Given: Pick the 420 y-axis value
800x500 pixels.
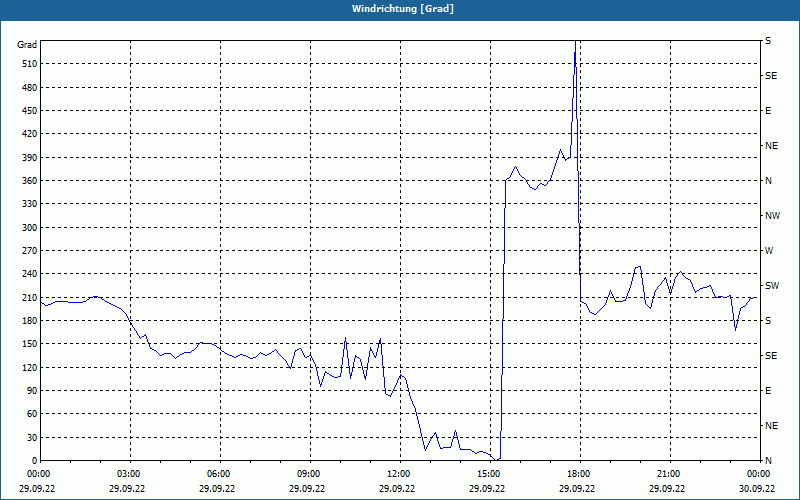Looking at the screenshot, I should point(30,134).
